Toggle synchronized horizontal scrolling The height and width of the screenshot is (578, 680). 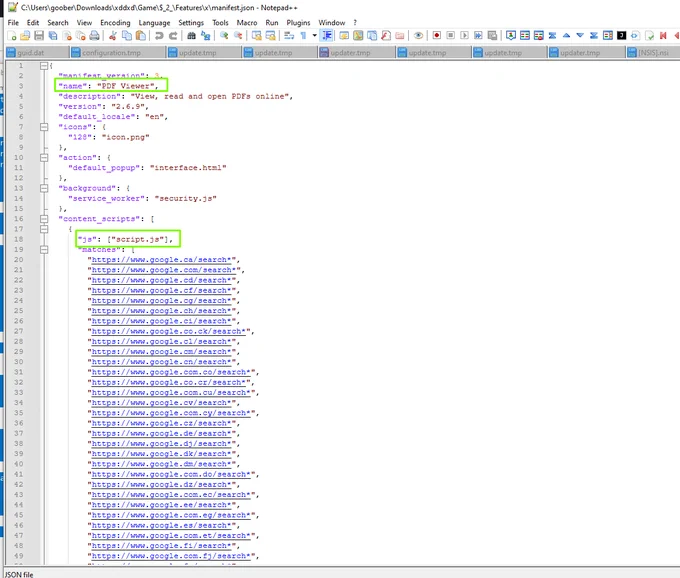pyautogui.click(x=271, y=36)
